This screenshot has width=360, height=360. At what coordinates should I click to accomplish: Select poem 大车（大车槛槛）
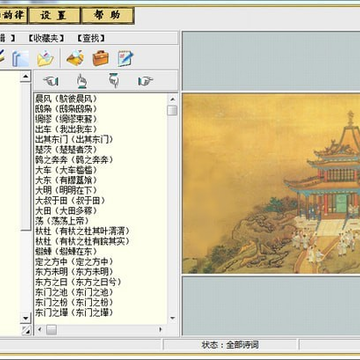click(x=66, y=170)
